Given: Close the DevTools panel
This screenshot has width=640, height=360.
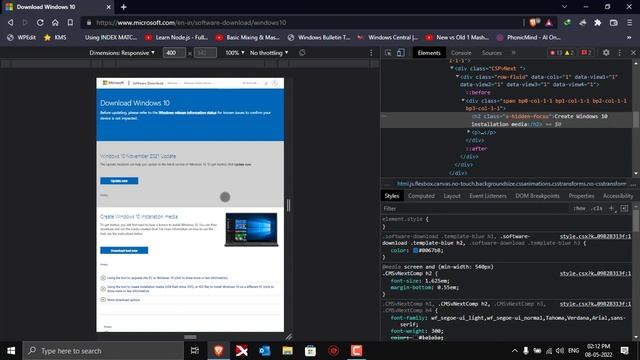Looking at the screenshot, I should click(x=633, y=53).
